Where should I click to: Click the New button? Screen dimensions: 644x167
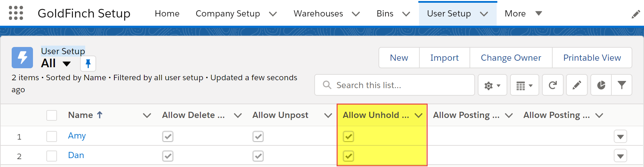pyautogui.click(x=399, y=58)
